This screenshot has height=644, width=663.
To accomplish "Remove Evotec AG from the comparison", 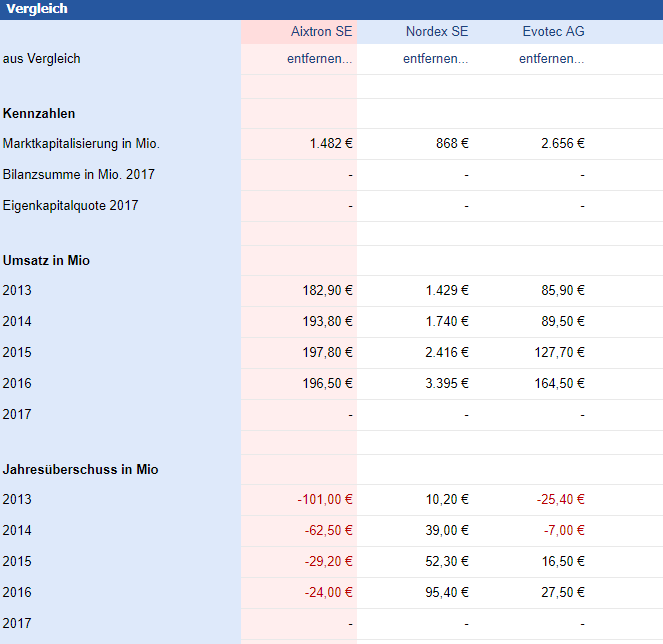I will [552, 58].
